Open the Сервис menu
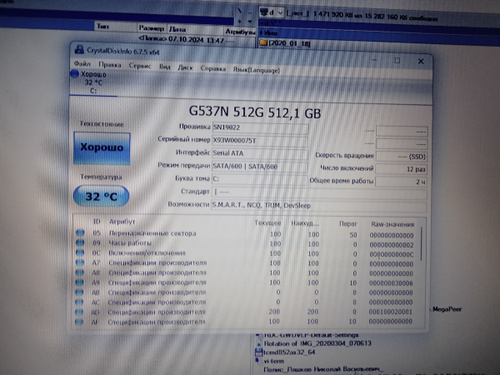500x375 pixels. [140, 66]
